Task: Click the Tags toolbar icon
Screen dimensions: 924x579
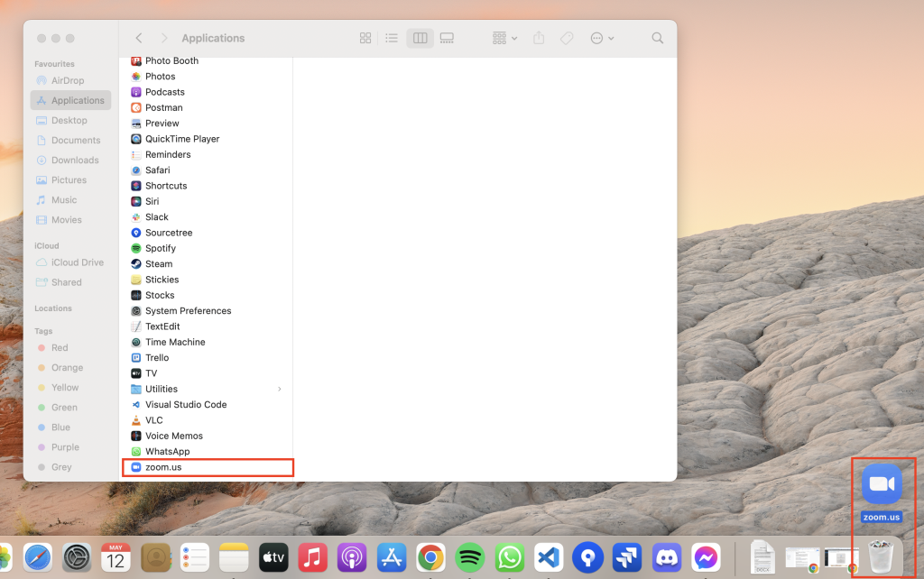Action: click(x=567, y=38)
